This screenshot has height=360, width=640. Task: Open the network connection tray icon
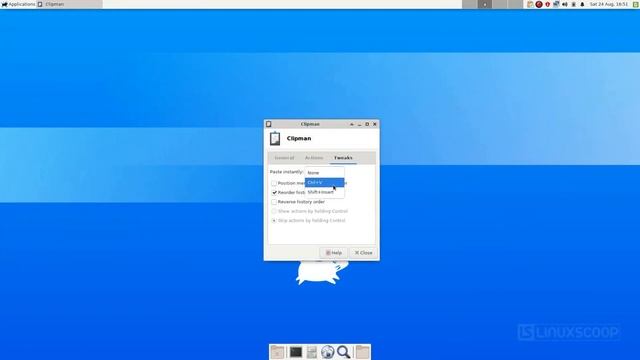click(556, 4)
